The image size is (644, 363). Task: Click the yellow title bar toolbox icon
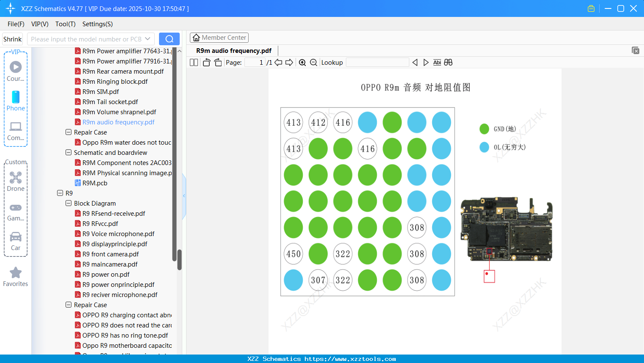click(591, 8)
